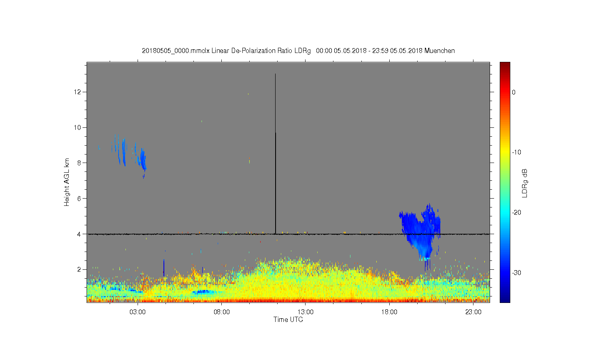Click the 18:00 time tick label
The height and width of the screenshot is (364, 607).
coord(389,312)
